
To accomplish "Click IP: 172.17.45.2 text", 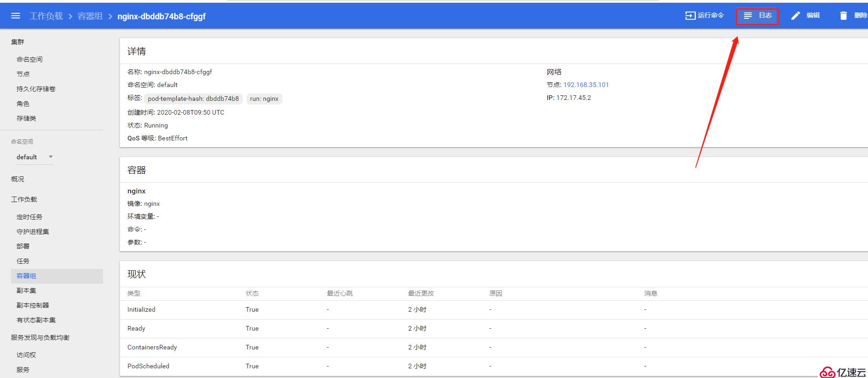I will (569, 98).
